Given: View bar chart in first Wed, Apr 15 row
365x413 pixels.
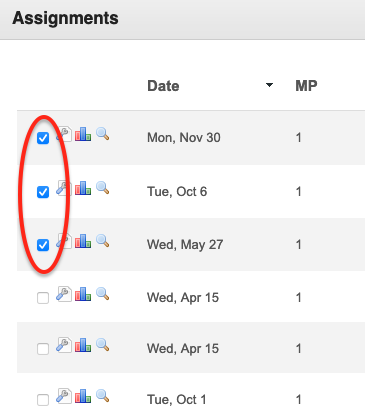Looking at the screenshot, I should (x=83, y=294).
